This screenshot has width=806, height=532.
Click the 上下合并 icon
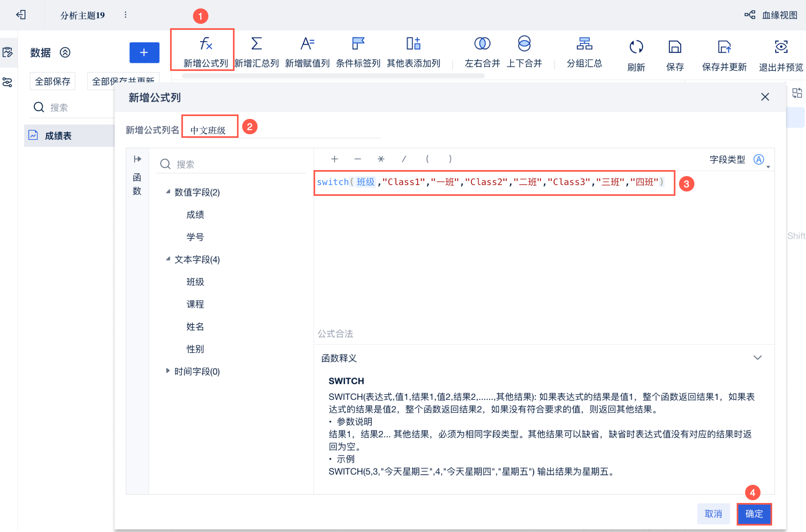pyautogui.click(x=524, y=44)
